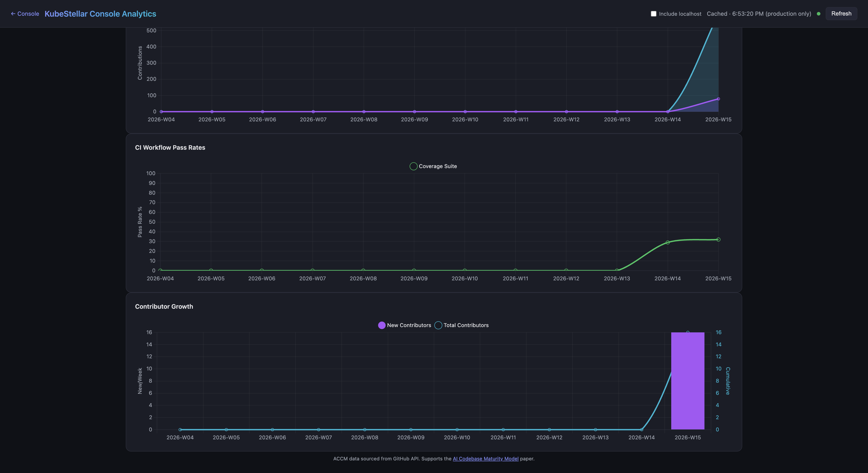The width and height of the screenshot is (868, 473).
Task: Click purple contributions point at 2026-W10
Action: (x=465, y=112)
